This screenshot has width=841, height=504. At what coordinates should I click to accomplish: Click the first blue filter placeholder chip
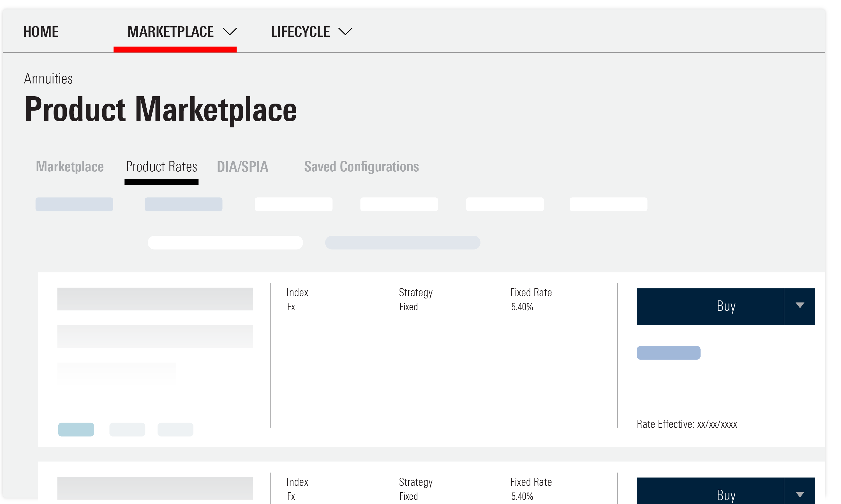(74, 204)
